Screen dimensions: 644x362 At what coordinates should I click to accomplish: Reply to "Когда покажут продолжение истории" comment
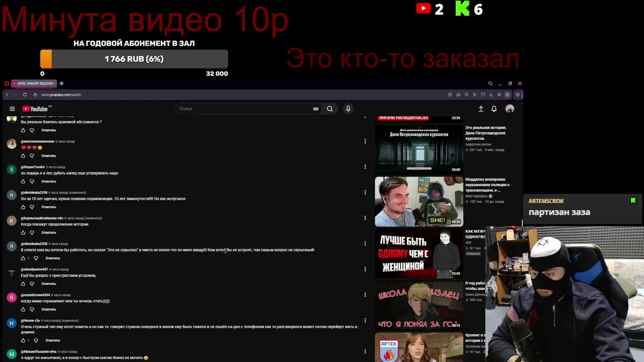(x=49, y=233)
